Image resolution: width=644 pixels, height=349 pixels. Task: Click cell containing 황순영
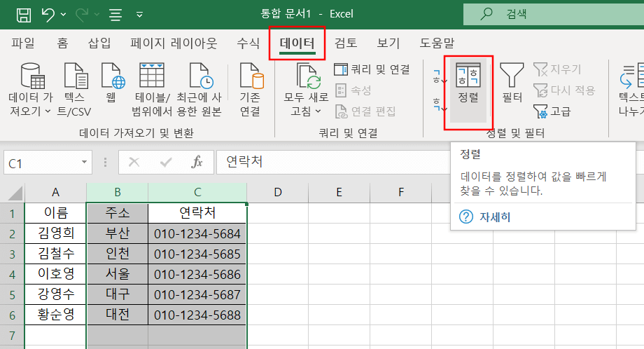55,315
